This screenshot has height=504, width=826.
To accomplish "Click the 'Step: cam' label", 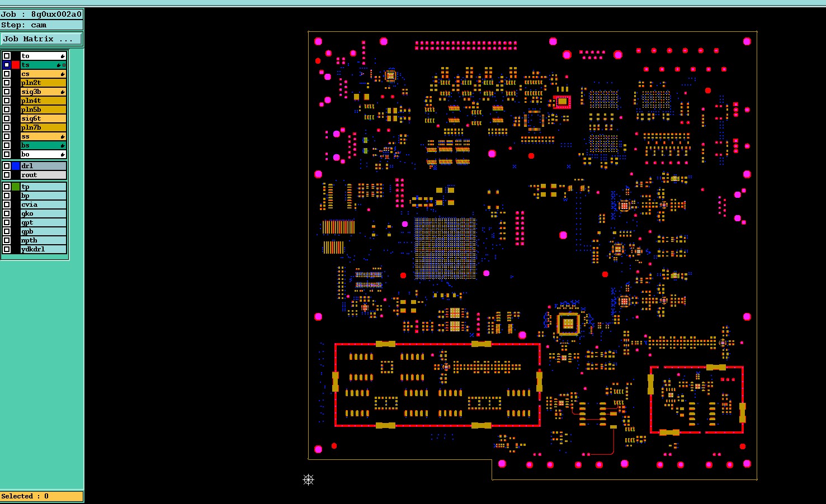I will [x=41, y=25].
